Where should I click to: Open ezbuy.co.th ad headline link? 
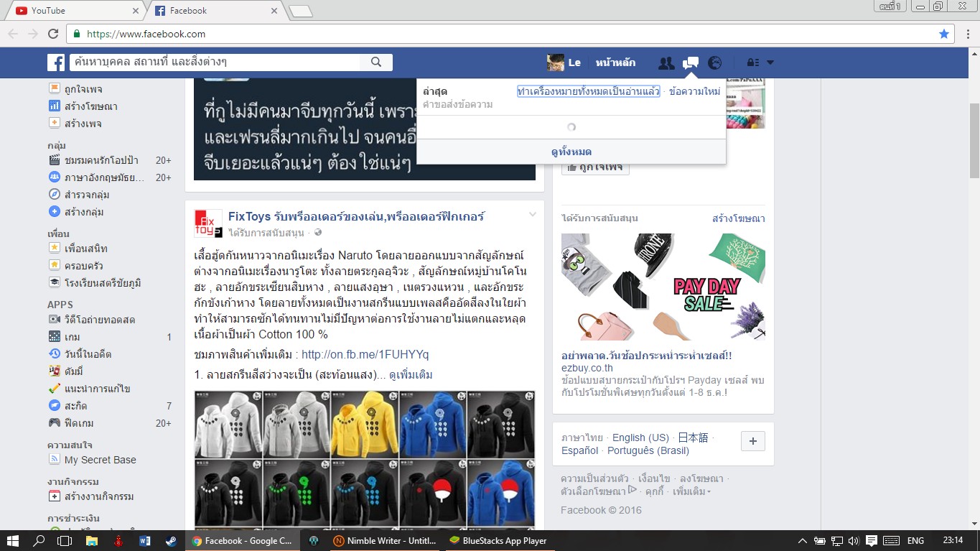point(647,356)
